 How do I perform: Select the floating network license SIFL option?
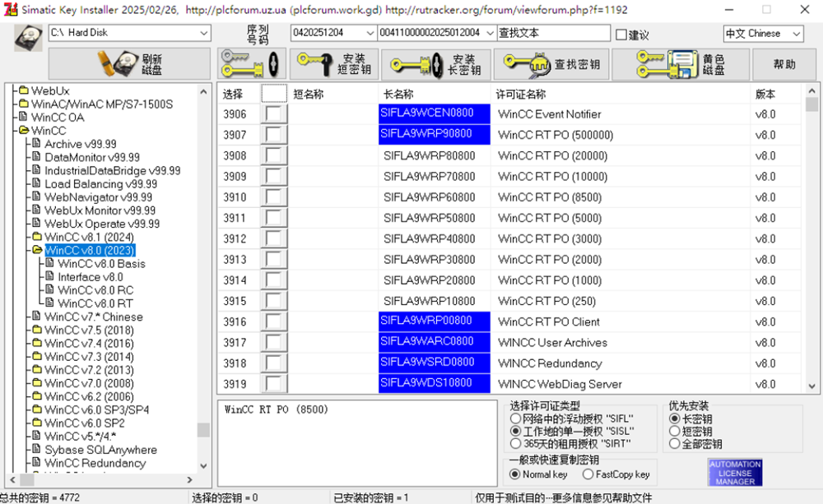pyautogui.click(x=516, y=418)
